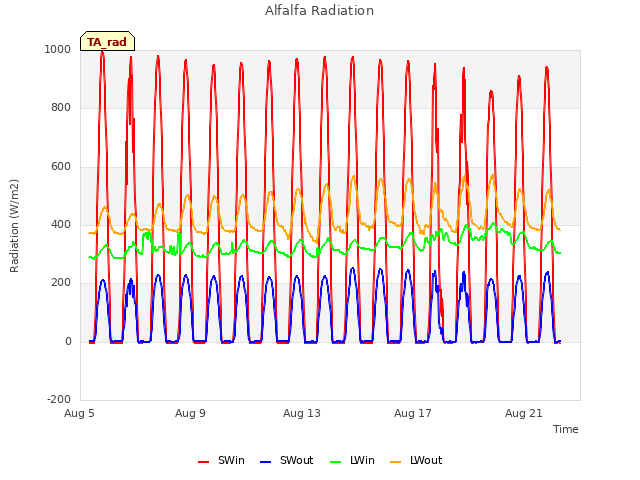This screenshot has width=640, height=480.
Task: Click the 1000 y-axis tick label
Action: [58, 49]
